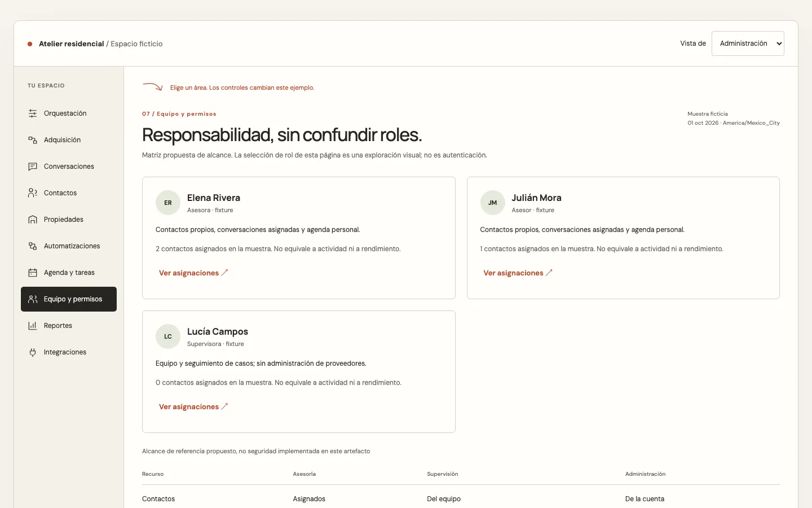Click the Integraciones plug icon
Viewport: 812px width, 508px height.
coord(33,352)
